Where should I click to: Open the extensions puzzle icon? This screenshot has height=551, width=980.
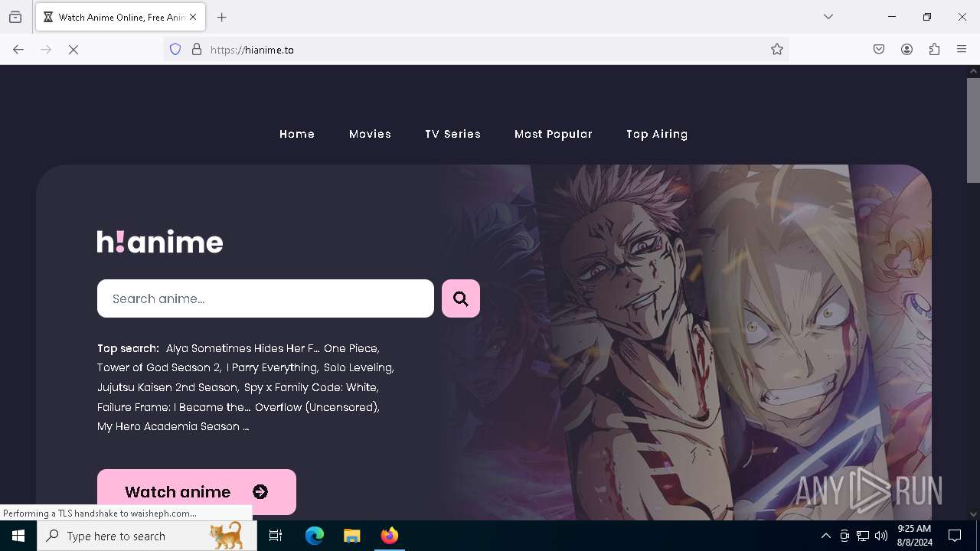pos(934,50)
